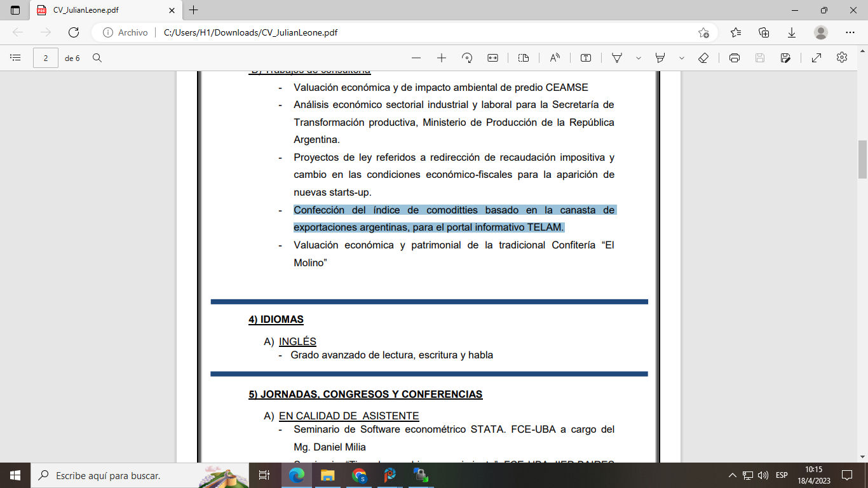The image size is (868, 488).
Task: Select the Highlight marker tool
Action: pyautogui.click(x=660, y=58)
